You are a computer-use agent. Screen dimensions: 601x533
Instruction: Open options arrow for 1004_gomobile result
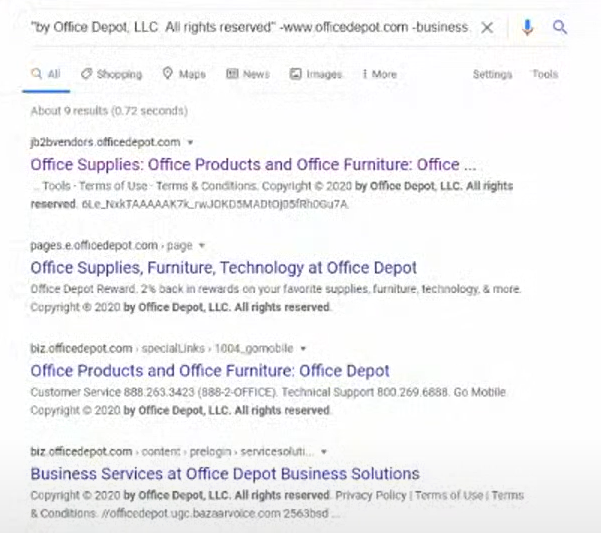[303, 349]
